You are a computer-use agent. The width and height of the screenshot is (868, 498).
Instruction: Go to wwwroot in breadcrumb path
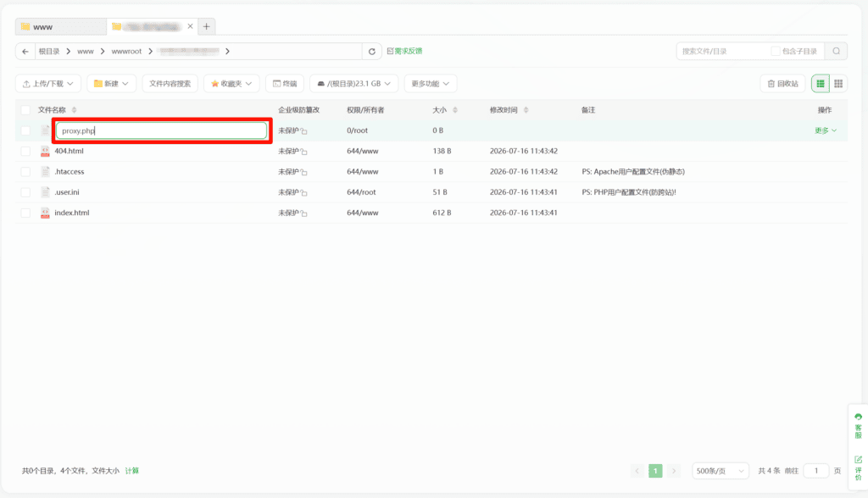pos(126,52)
